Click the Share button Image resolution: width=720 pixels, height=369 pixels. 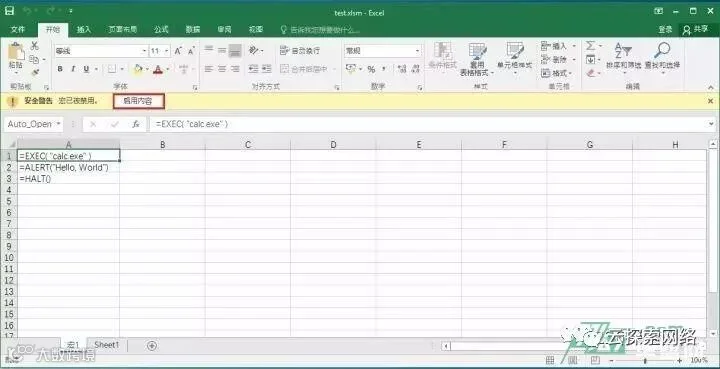696,29
